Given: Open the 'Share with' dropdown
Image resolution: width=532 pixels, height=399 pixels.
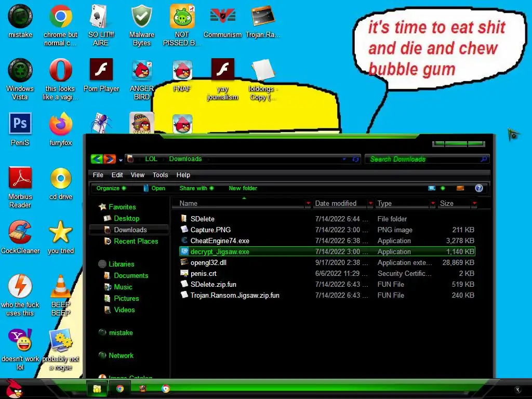Looking at the screenshot, I should pos(196,188).
